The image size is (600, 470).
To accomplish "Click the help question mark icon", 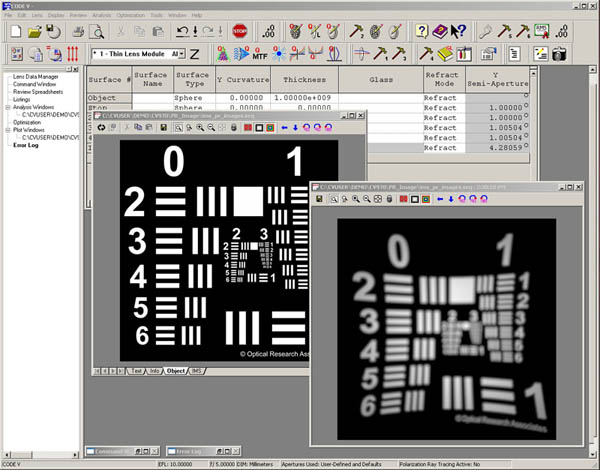I will [421, 31].
